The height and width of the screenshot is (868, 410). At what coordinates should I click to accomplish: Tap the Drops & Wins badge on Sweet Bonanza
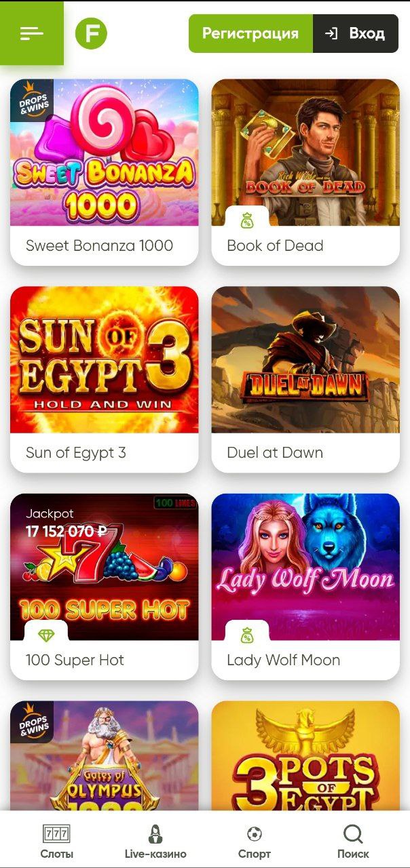pyautogui.click(x=31, y=100)
